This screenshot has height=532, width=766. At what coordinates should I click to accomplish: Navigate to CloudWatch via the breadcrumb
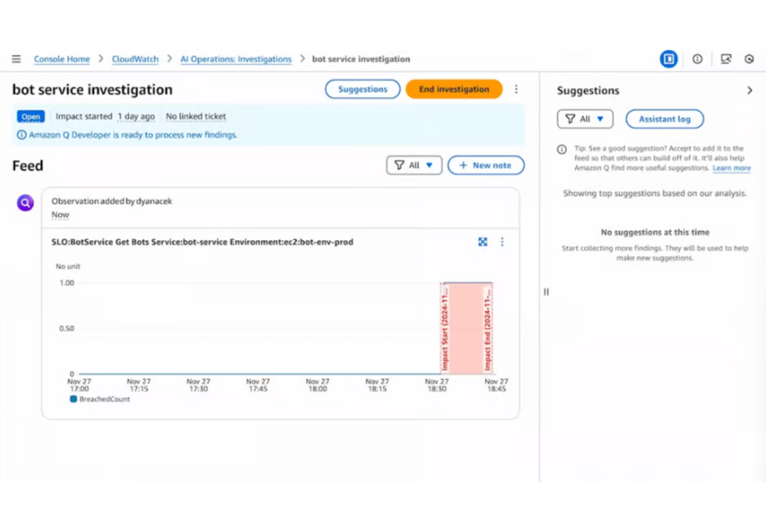pyautogui.click(x=135, y=59)
